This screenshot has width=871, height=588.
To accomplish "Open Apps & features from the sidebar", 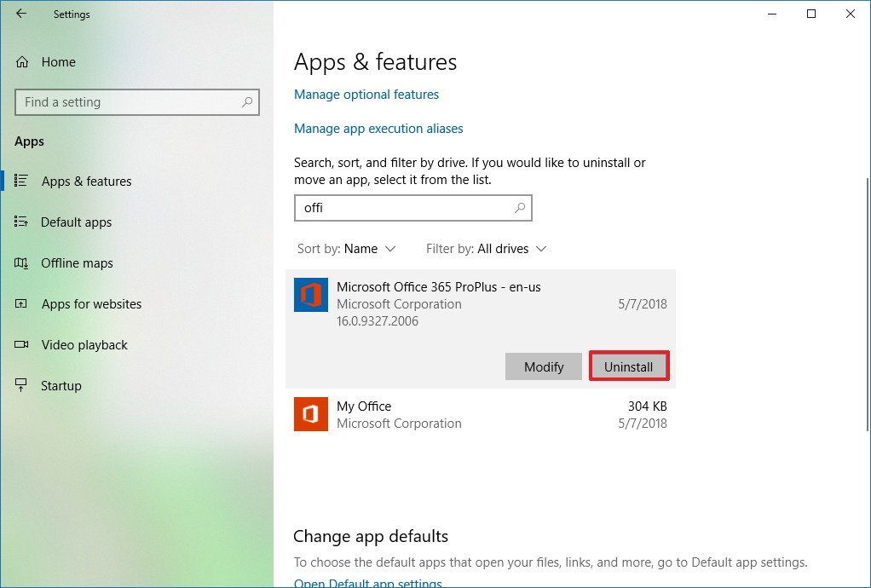I will click(85, 181).
